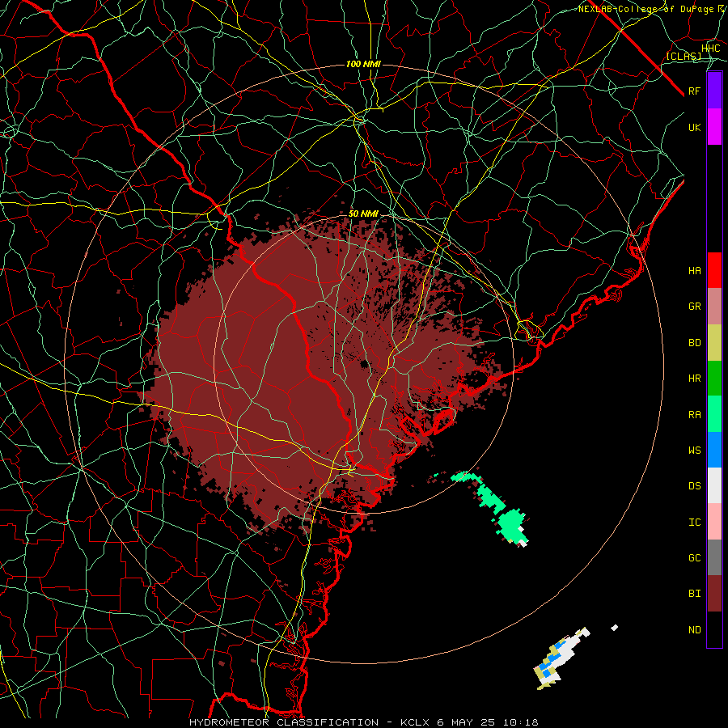Click the "RA" legend label text
Viewport: 728px width, 728px height.
(x=694, y=415)
